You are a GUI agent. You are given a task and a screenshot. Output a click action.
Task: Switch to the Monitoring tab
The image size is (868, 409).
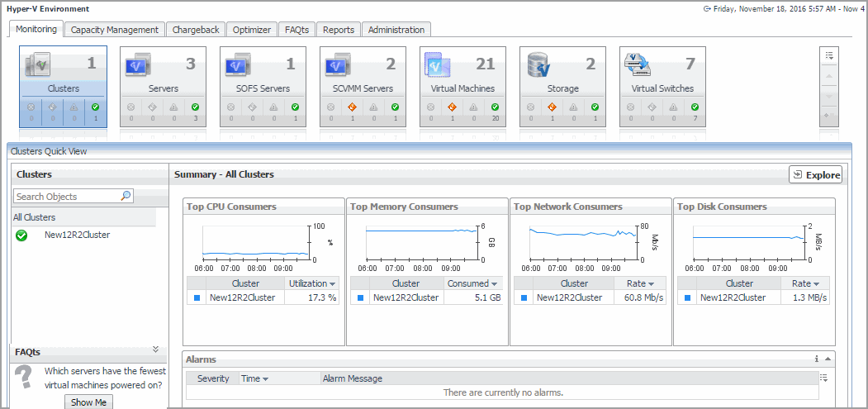coord(36,30)
